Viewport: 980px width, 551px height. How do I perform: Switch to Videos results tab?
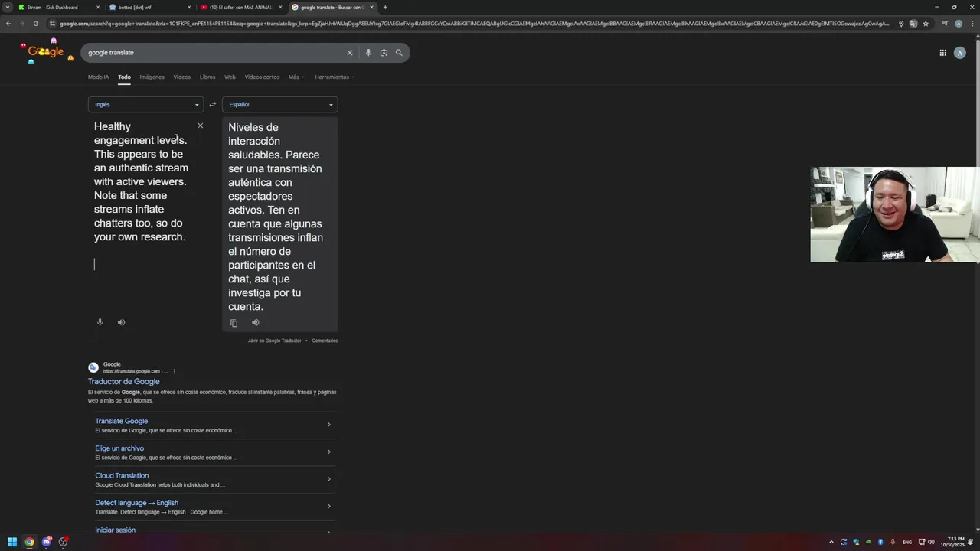click(181, 77)
